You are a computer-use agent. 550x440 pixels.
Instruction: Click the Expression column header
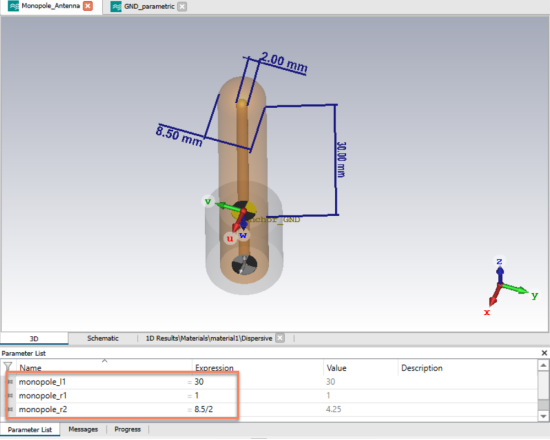coord(214,368)
